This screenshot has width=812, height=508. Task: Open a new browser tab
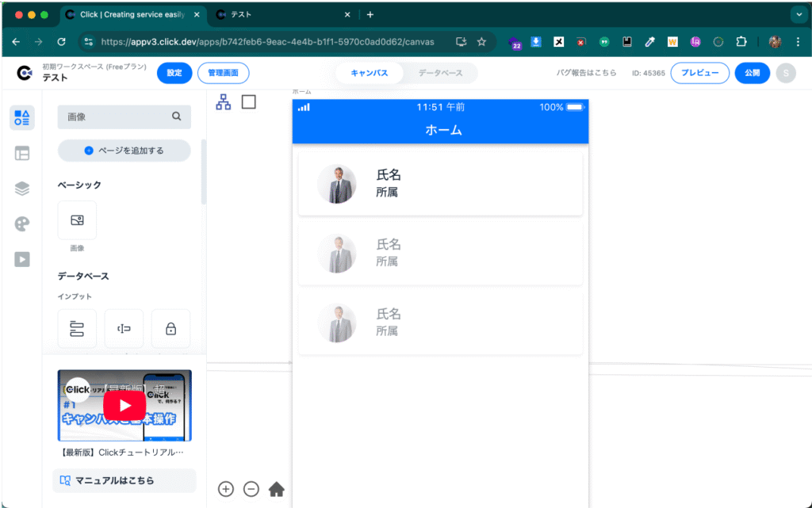click(370, 14)
